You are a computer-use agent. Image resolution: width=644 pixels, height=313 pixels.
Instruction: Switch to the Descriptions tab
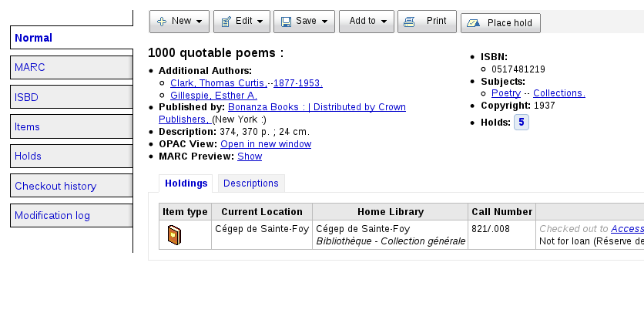pos(251,183)
